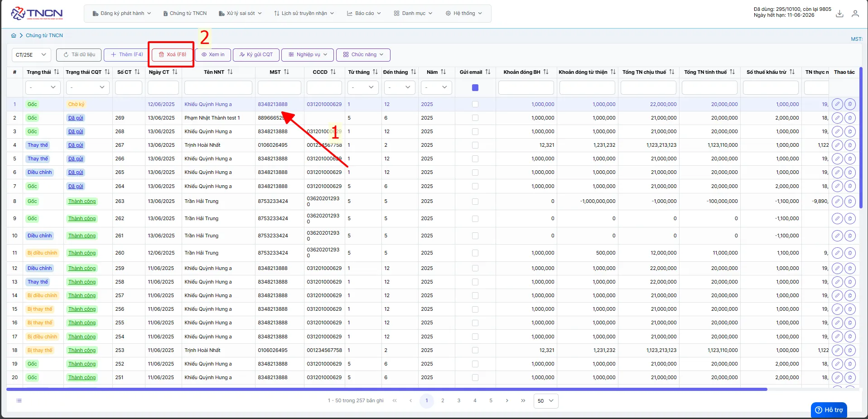Image resolution: width=868 pixels, height=419 pixels.
Task: Click edit pencil icon in row 12
Action: (837, 269)
